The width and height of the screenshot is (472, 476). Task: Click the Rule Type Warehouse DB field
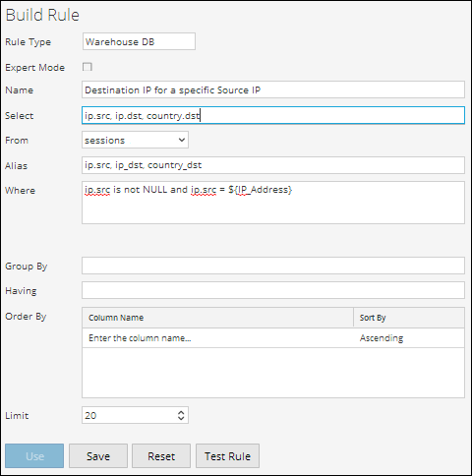[x=139, y=41]
